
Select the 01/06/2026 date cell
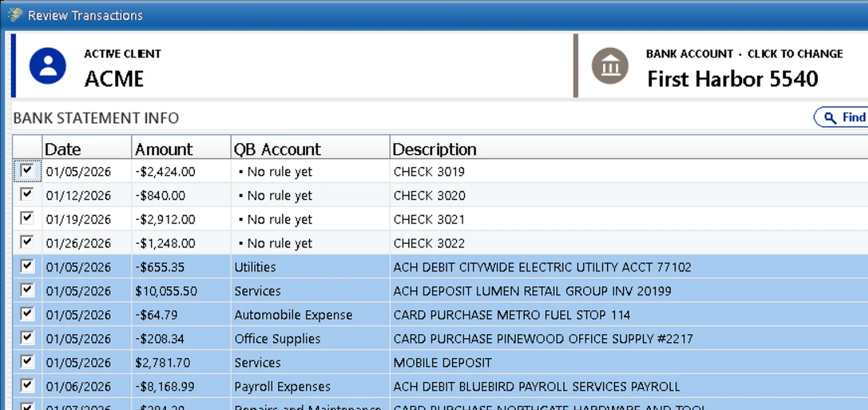point(87,387)
